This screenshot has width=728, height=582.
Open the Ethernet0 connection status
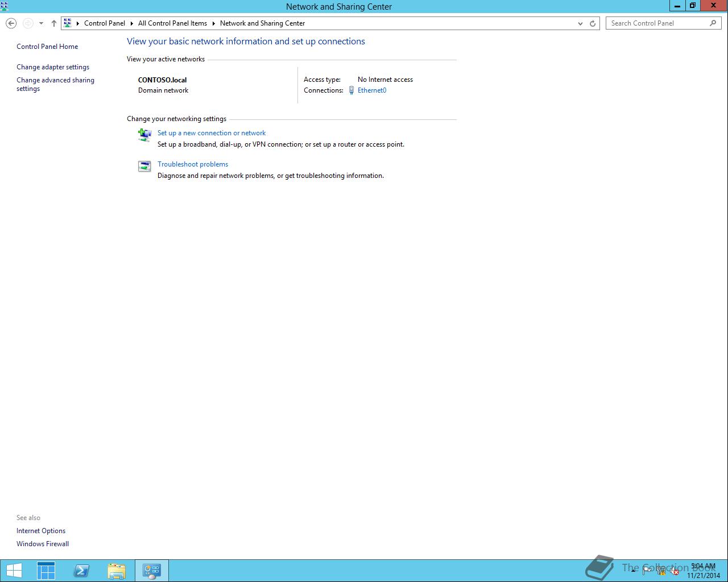pos(372,90)
